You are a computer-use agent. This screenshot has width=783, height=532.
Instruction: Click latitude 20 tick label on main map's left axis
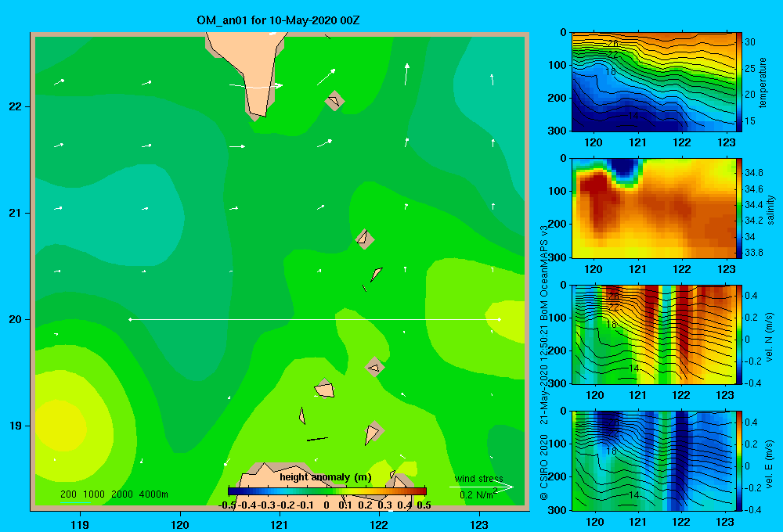(15, 319)
